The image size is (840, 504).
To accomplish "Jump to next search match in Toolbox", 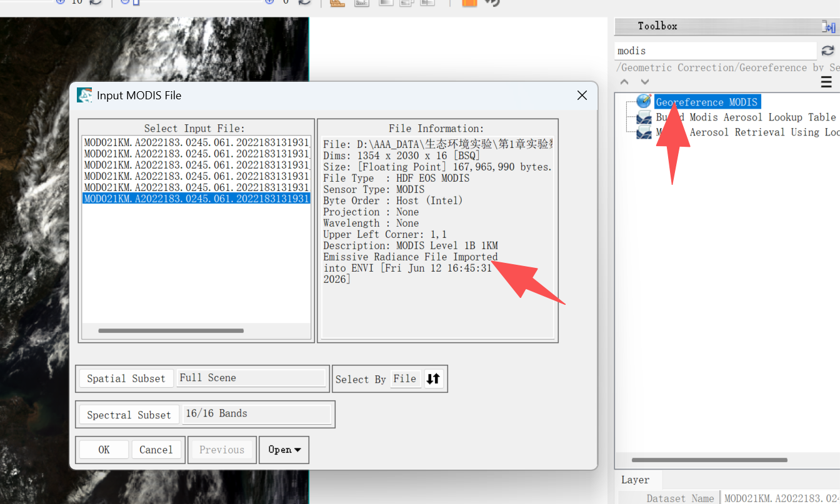I will coord(645,82).
